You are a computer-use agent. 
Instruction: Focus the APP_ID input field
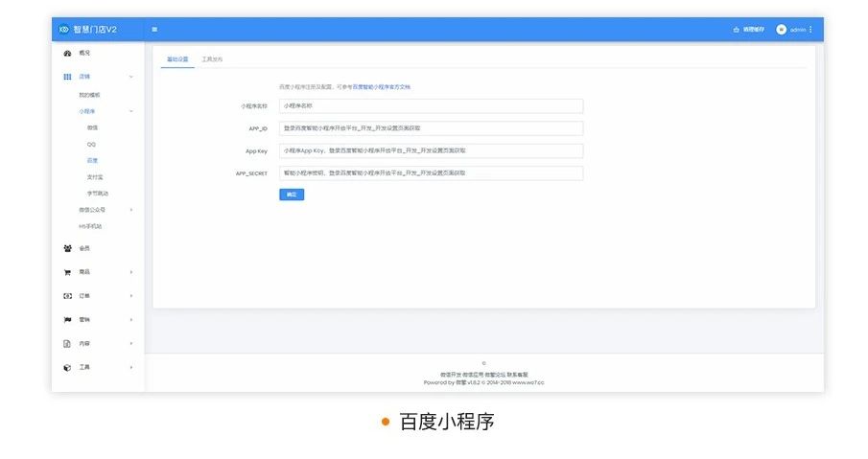[432, 128]
